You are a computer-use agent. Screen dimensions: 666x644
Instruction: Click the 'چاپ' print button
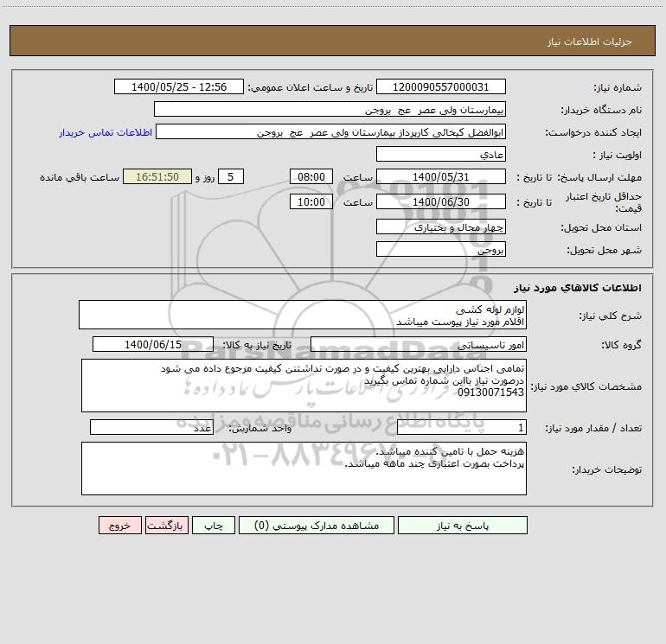point(214,525)
